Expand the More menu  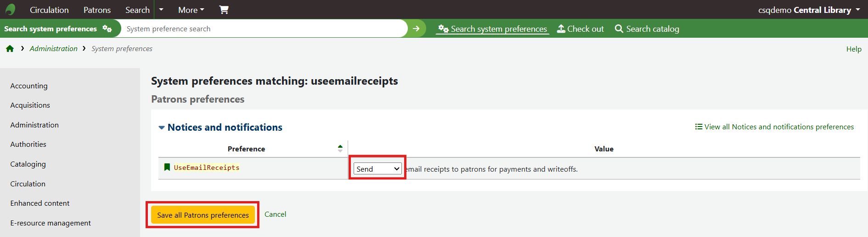click(x=191, y=10)
